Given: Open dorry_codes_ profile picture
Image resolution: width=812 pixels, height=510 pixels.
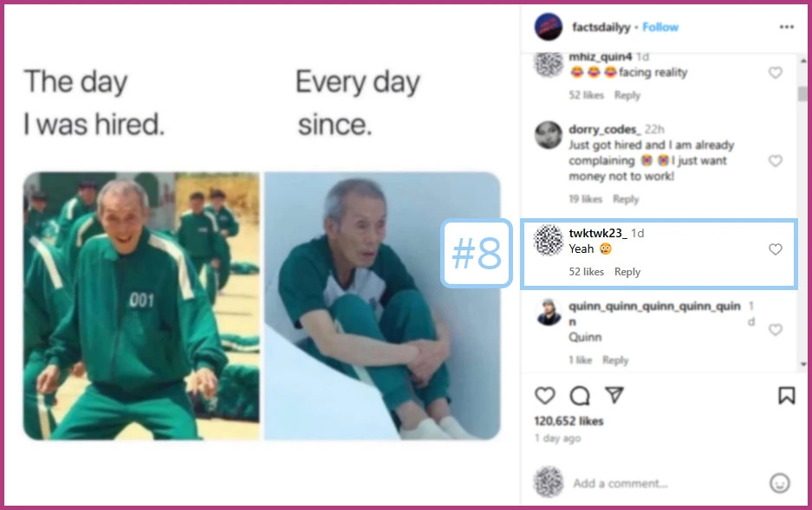Looking at the screenshot, I should coord(549,135).
